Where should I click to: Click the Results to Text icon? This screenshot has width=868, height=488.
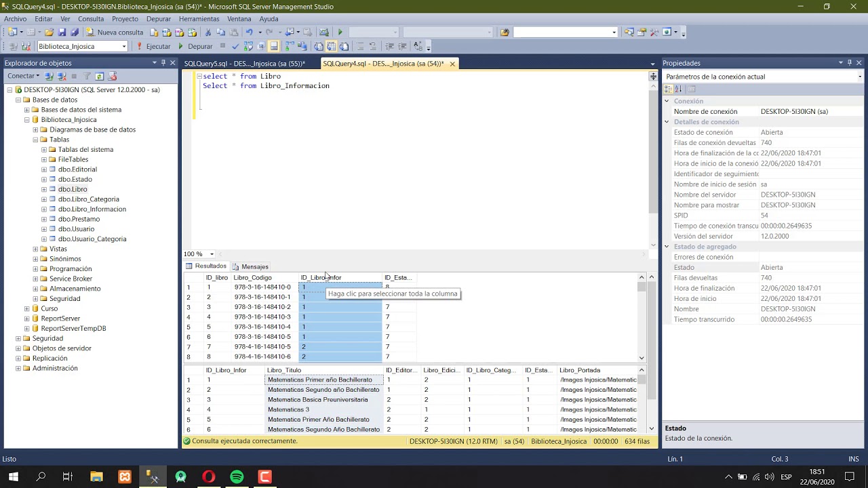pos(318,46)
